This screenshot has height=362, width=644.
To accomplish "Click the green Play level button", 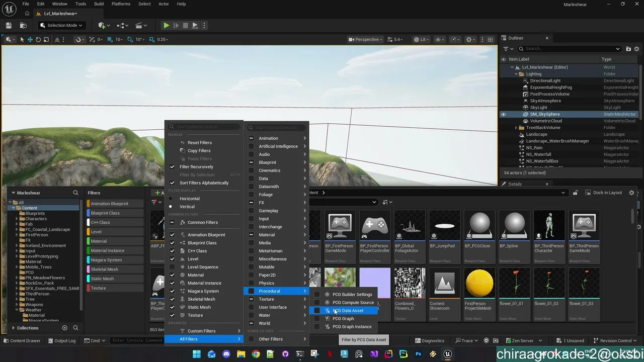I will [166, 25].
